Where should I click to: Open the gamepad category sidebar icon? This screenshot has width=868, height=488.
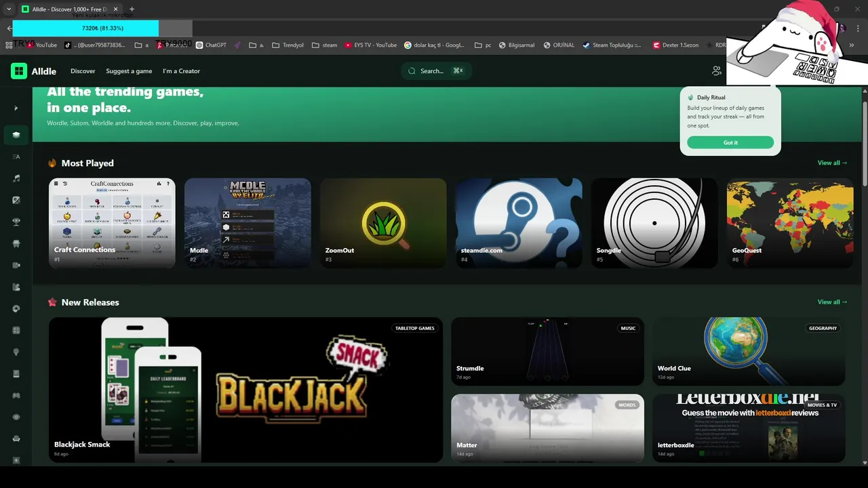click(16, 395)
